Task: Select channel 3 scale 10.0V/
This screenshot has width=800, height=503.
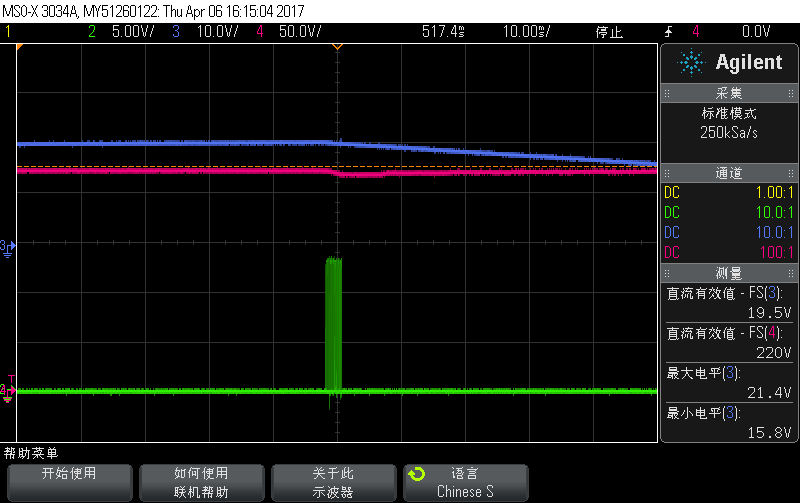Action: coord(217,32)
